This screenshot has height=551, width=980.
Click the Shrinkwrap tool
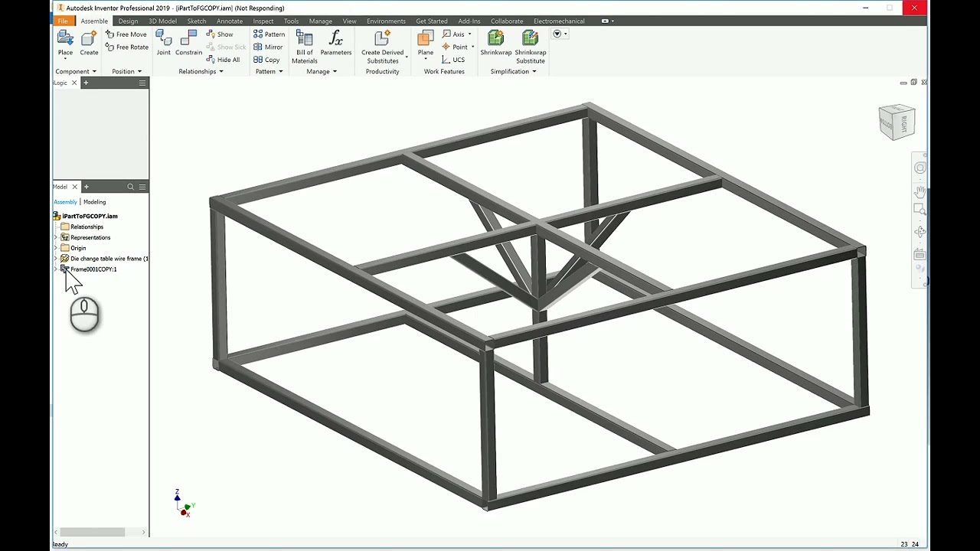coord(496,43)
